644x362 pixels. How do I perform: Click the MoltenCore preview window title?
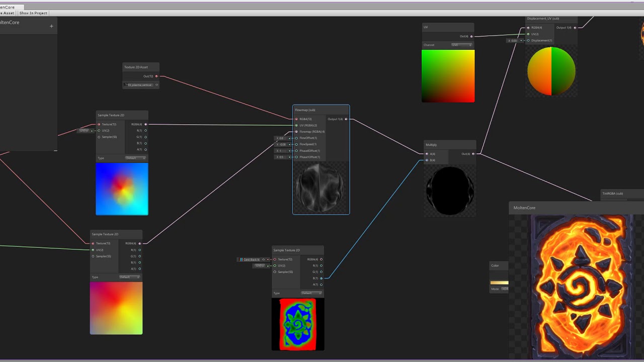click(524, 208)
